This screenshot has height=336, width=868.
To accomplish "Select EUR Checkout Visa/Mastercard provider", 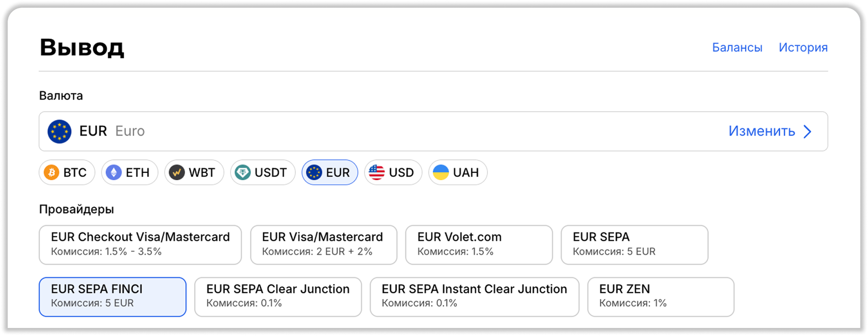I will coord(140,245).
